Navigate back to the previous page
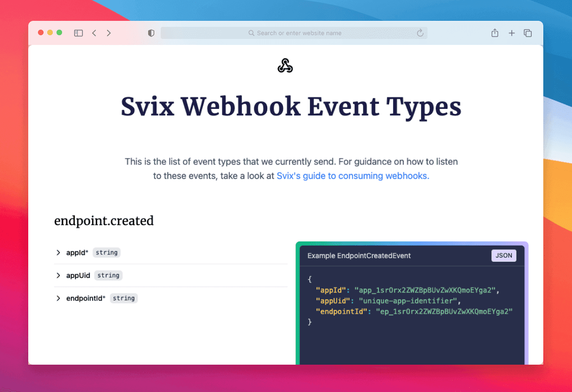Screen dimensions: 572x392 click(94, 33)
